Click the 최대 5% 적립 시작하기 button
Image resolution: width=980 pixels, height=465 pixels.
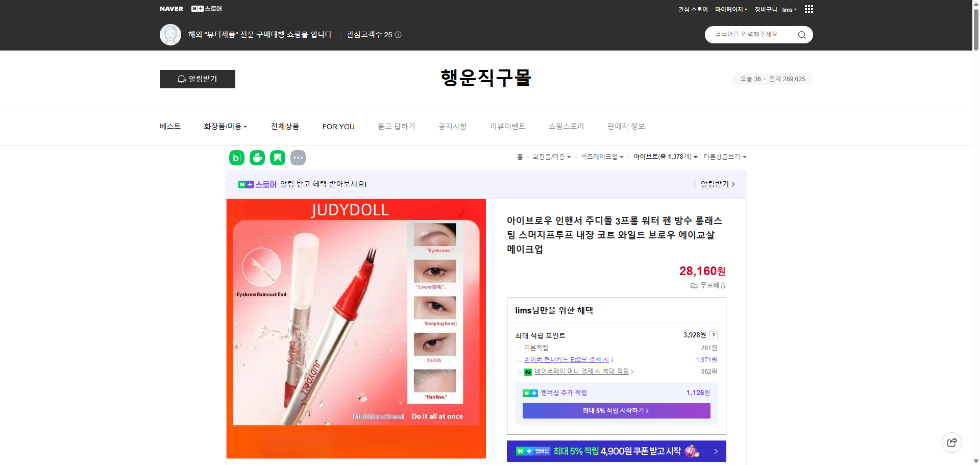point(616,410)
